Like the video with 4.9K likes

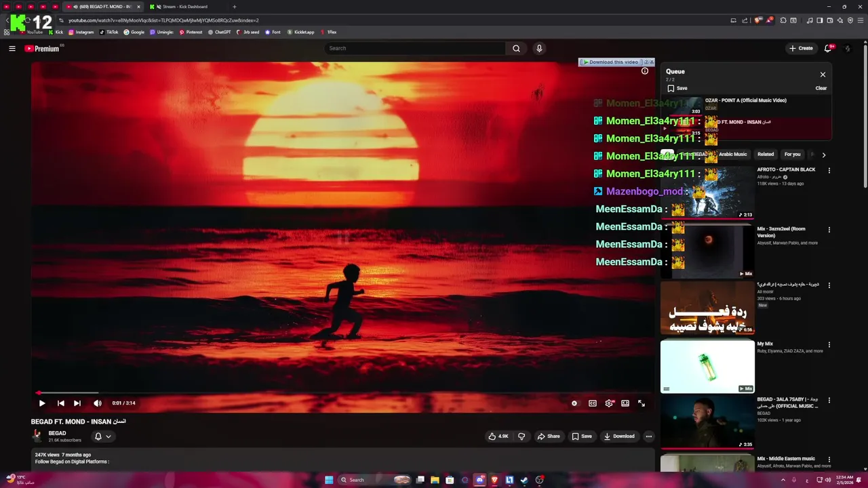click(x=498, y=436)
